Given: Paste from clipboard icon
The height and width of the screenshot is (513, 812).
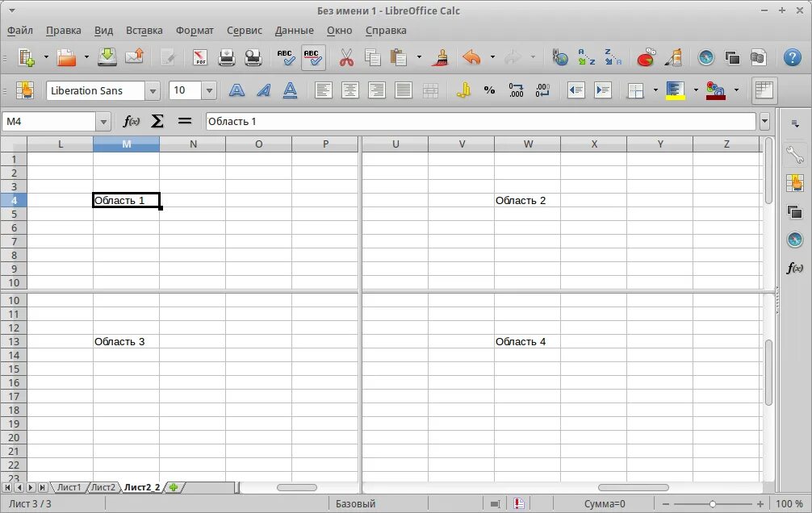Looking at the screenshot, I should click(x=398, y=57).
